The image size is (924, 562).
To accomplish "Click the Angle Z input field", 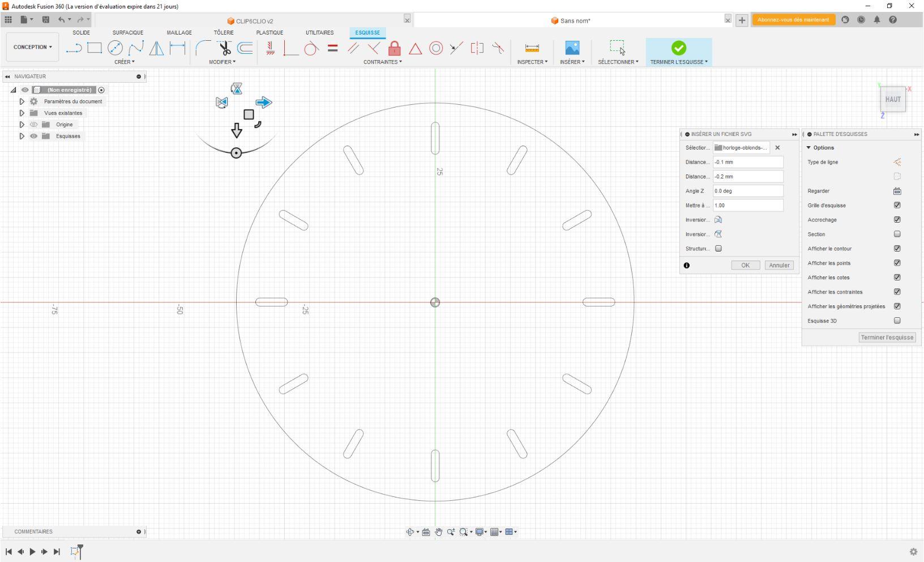I will tap(747, 191).
